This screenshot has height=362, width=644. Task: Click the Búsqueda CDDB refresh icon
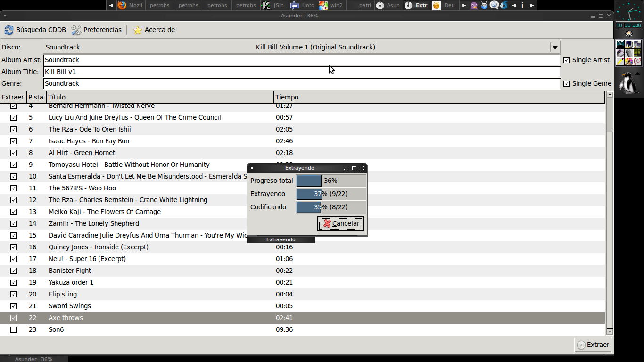click(x=9, y=30)
